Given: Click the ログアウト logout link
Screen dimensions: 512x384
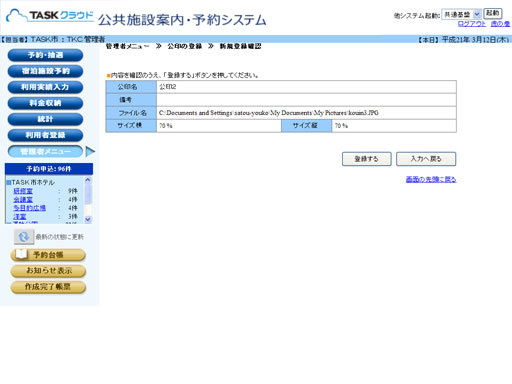Looking at the screenshot, I should click(472, 24).
